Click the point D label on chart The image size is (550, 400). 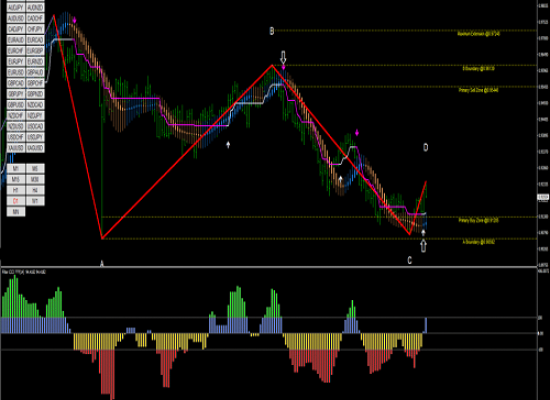425,147
